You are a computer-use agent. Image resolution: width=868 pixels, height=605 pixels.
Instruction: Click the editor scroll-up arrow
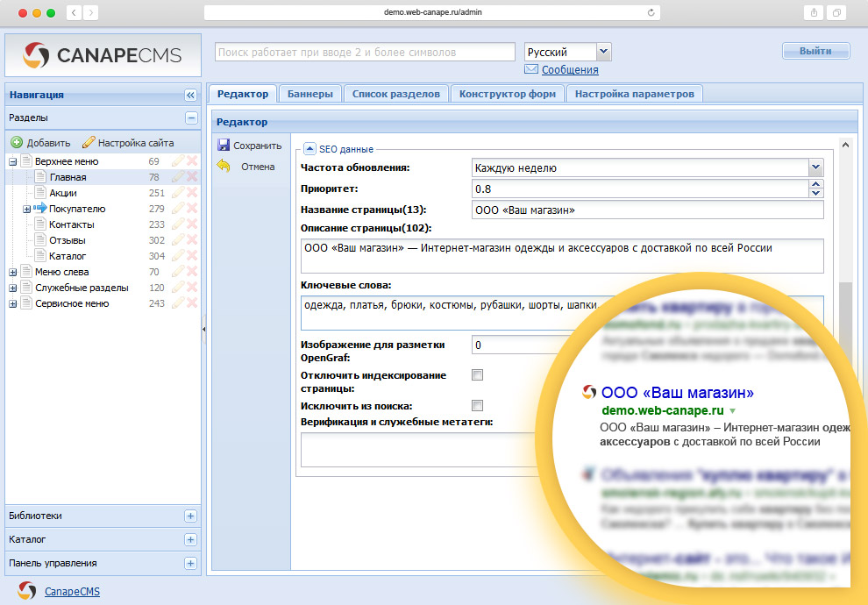[x=844, y=145]
